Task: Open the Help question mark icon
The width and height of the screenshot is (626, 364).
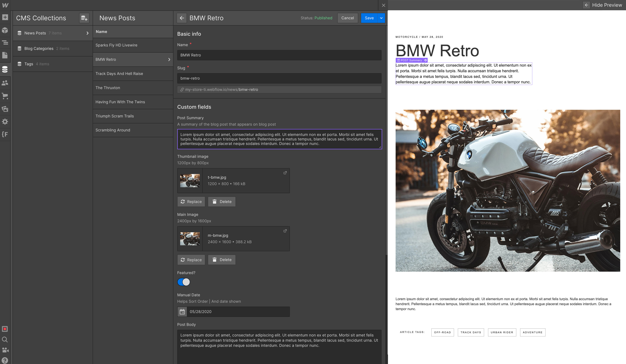Action: 5,360
